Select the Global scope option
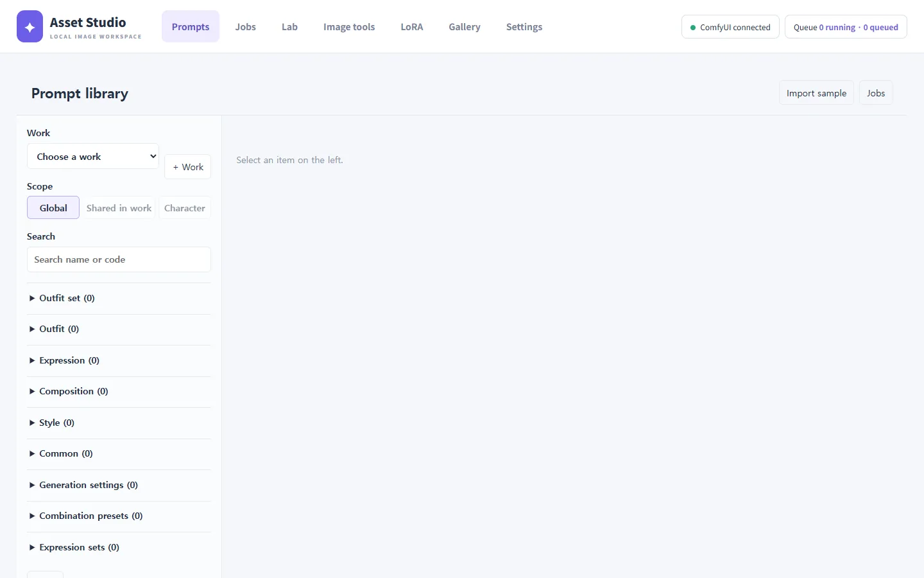Image resolution: width=924 pixels, height=578 pixels. (x=53, y=207)
